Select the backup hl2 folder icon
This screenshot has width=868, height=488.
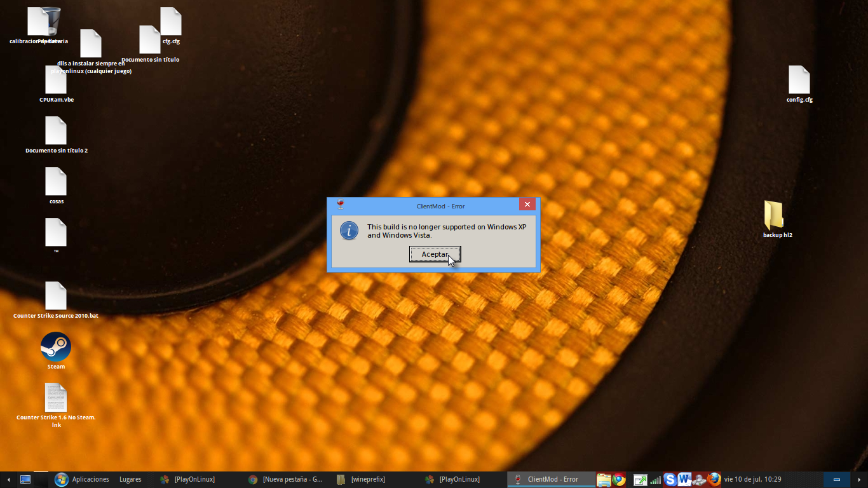point(773,215)
